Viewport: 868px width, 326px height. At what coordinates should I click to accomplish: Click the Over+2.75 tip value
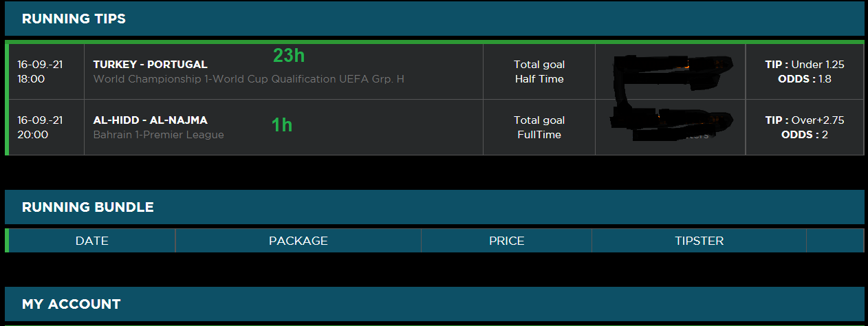point(817,120)
